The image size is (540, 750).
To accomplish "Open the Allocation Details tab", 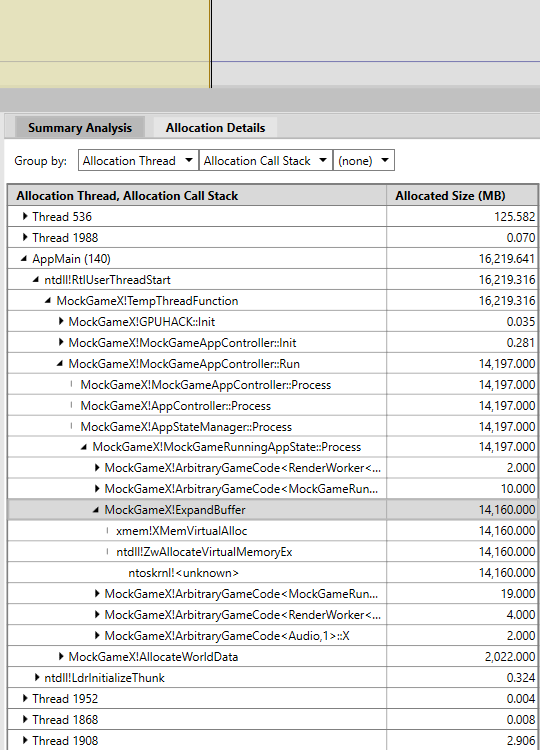I will (215, 128).
